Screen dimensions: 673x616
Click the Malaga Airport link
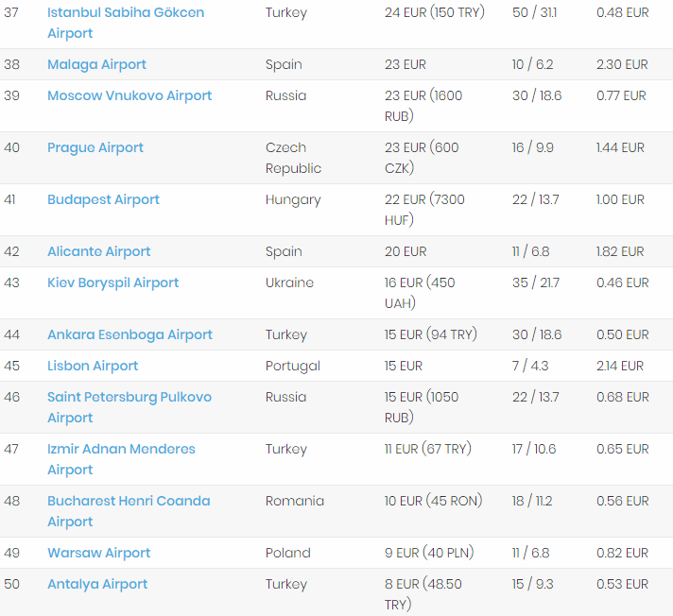point(97,64)
